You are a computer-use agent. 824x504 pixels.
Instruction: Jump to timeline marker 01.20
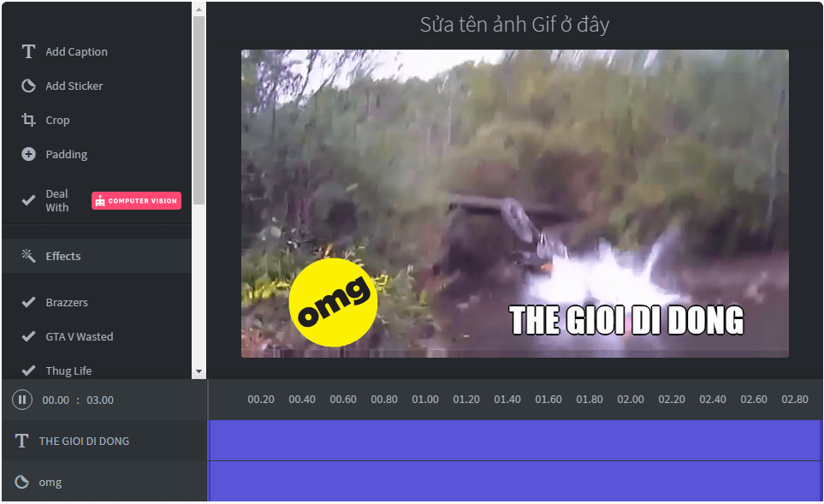click(466, 400)
